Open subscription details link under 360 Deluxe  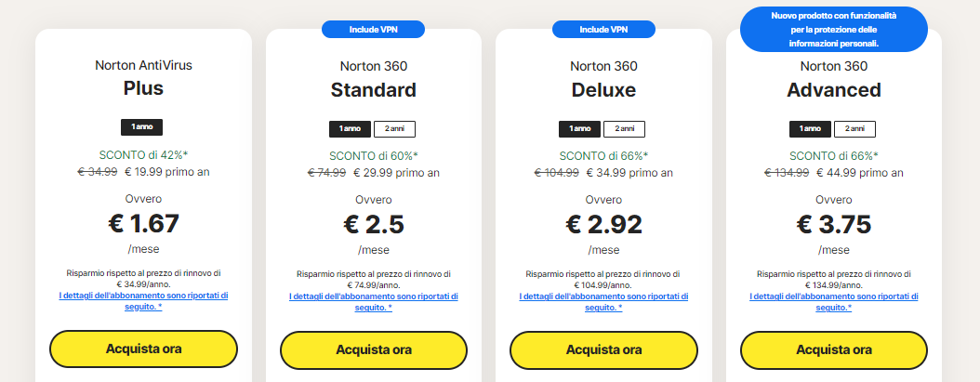(603, 301)
